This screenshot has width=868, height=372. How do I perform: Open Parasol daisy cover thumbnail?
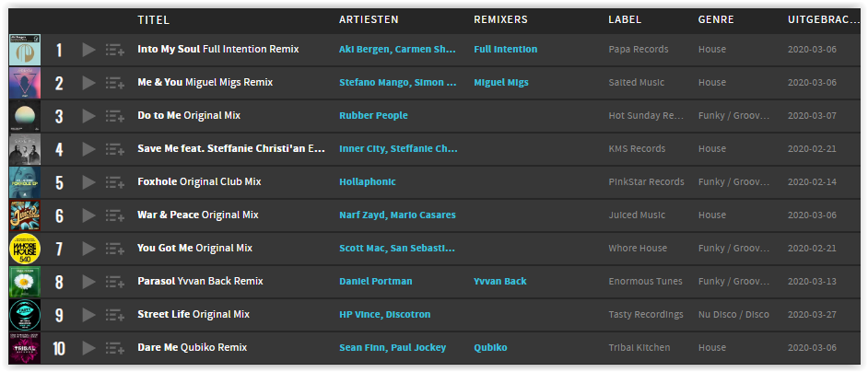25,283
